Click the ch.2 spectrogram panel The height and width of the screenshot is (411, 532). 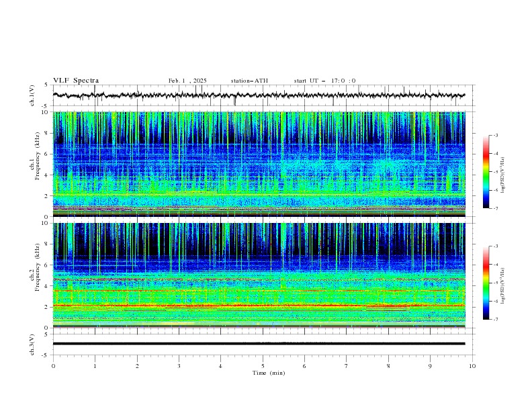click(x=259, y=275)
